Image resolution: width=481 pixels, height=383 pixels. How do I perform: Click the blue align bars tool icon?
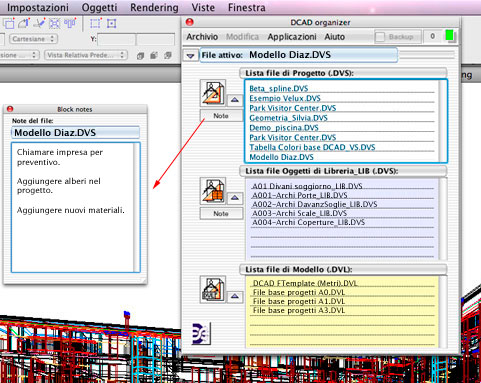70,23
